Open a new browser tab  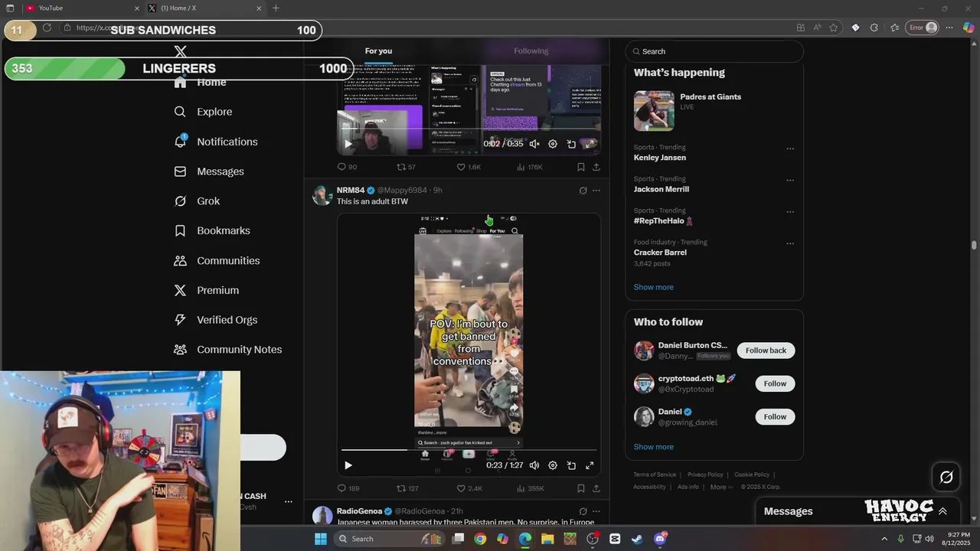[276, 8]
